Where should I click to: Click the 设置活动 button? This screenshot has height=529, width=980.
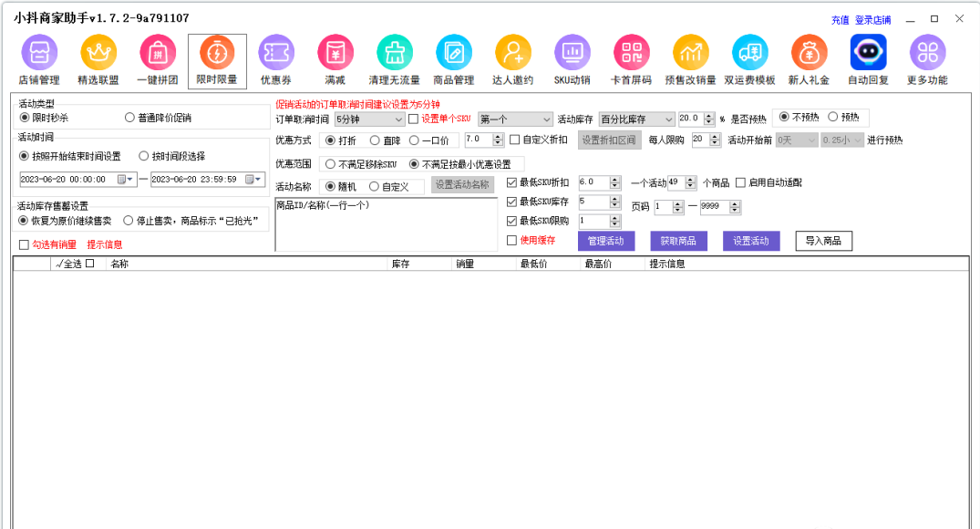click(x=750, y=242)
